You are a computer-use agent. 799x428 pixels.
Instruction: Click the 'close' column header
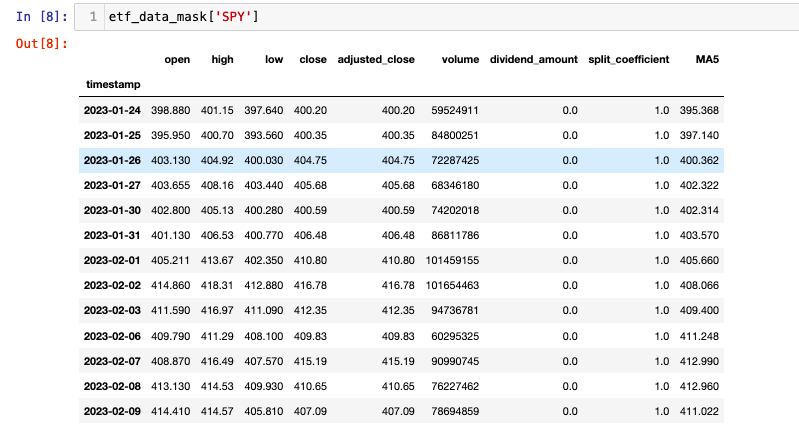point(313,60)
